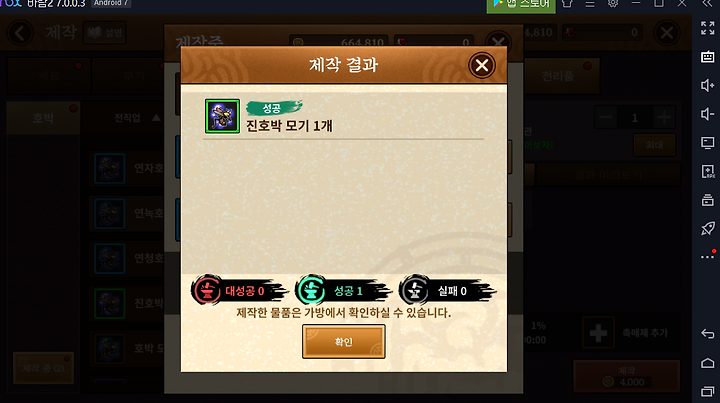Click the 실패 0 result badge
The width and height of the screenshot is (720, 403).
pyautogui.click(x=446, y=291)
